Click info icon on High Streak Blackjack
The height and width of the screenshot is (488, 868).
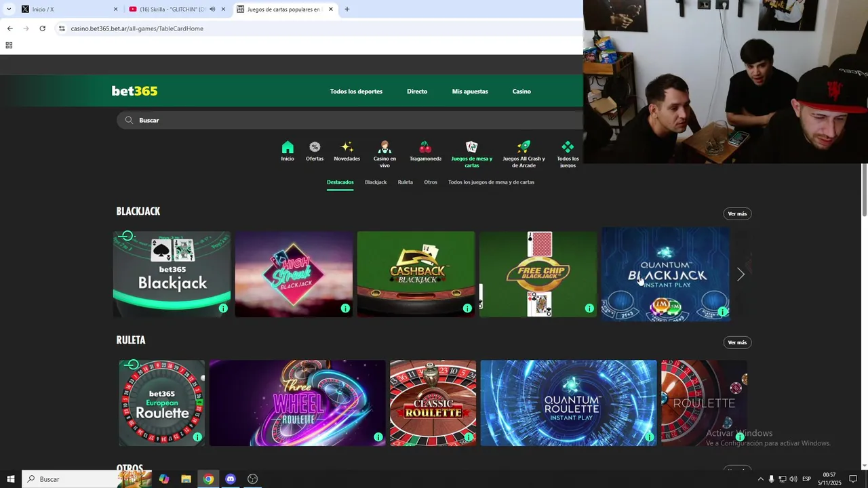(345, 308)
